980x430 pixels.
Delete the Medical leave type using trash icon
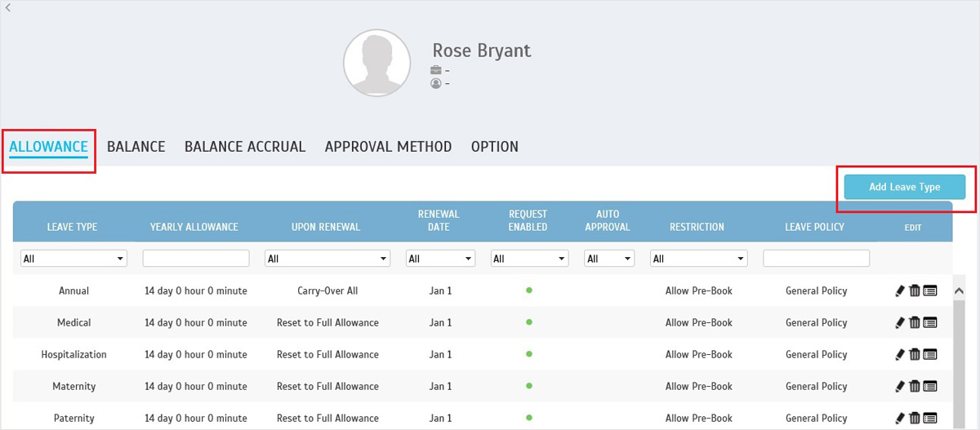click(915, 322)
